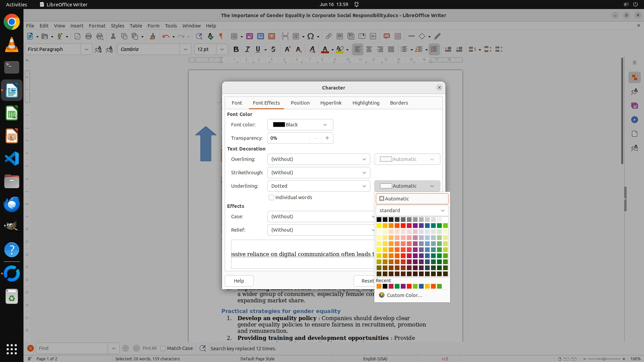Toggle the Match Case checkbox
Viewport: 644px width, 362px height.
pyautogui.click(x=163, y=348)
